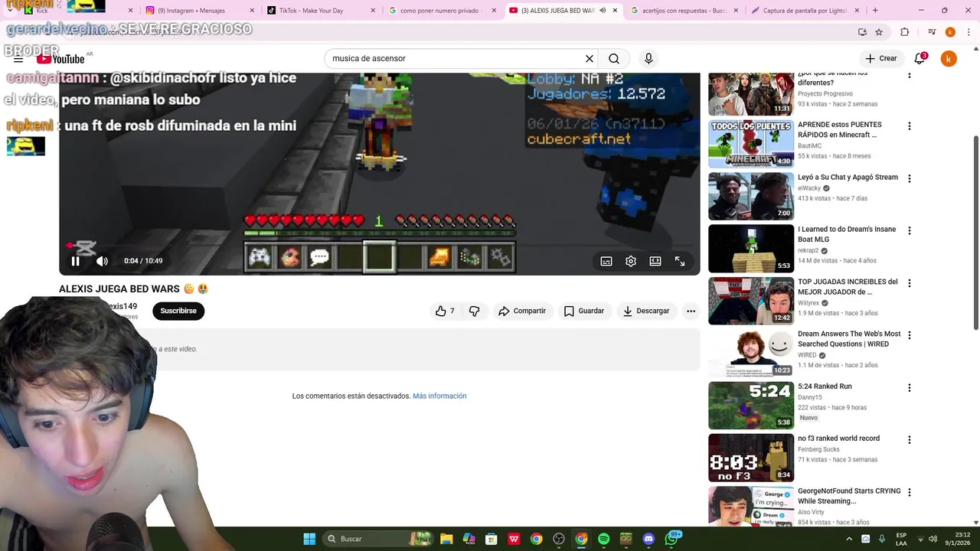Switch to theater mode view
The image size is (980, 551).
pyautogui.click(x=655, y=261)
